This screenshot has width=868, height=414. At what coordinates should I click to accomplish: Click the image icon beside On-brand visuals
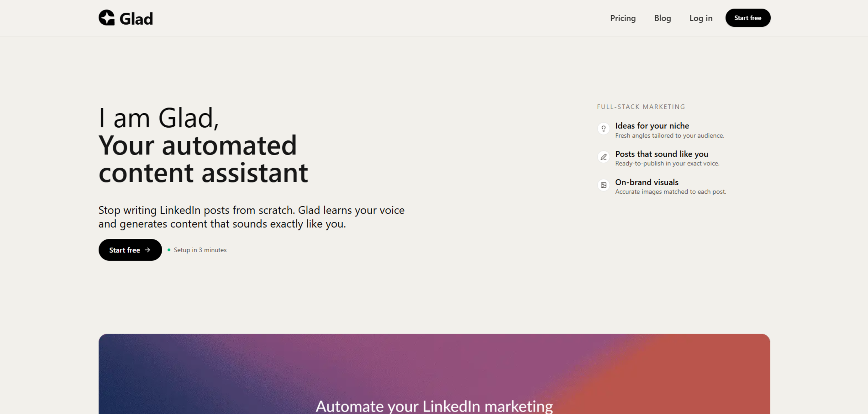tap(604, 185)
